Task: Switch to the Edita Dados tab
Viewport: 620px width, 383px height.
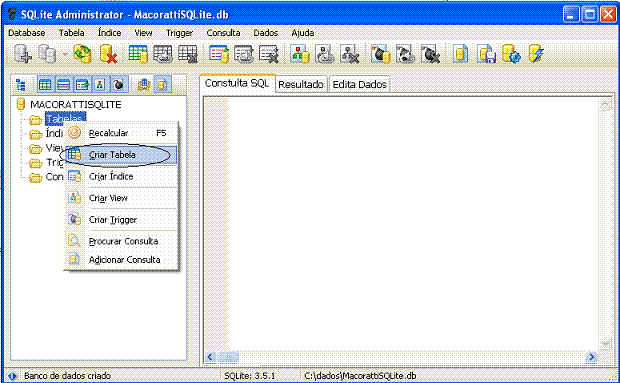Action: click(x=359, y=85)
